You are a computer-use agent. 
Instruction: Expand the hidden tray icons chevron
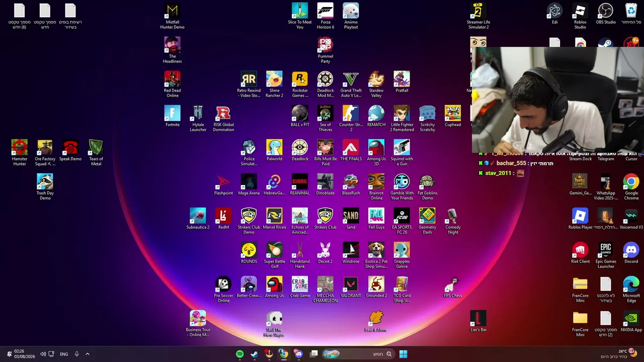(x=87, y=354)
